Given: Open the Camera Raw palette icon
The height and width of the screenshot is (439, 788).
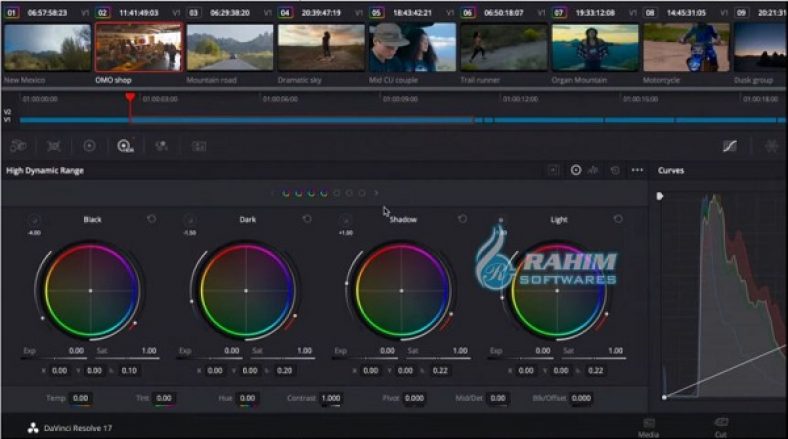Looking at the screenshot, I should click(18, 146).
